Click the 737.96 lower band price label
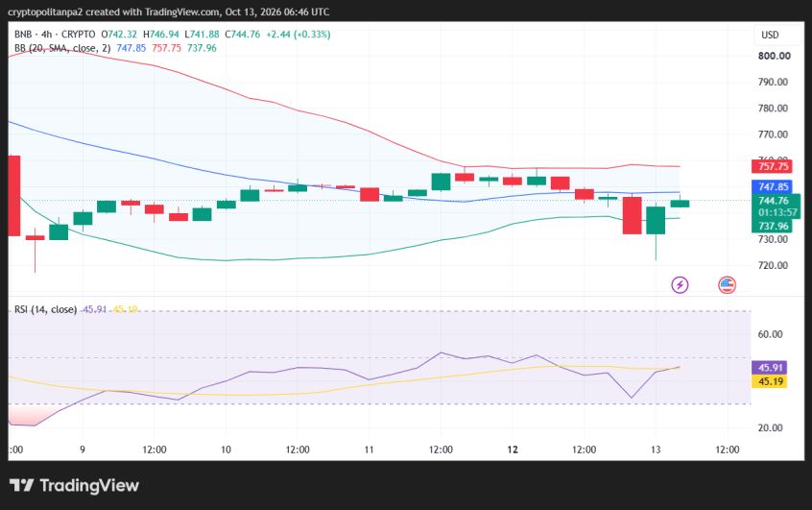The image size is (812, 510). (x=772, y=226)
